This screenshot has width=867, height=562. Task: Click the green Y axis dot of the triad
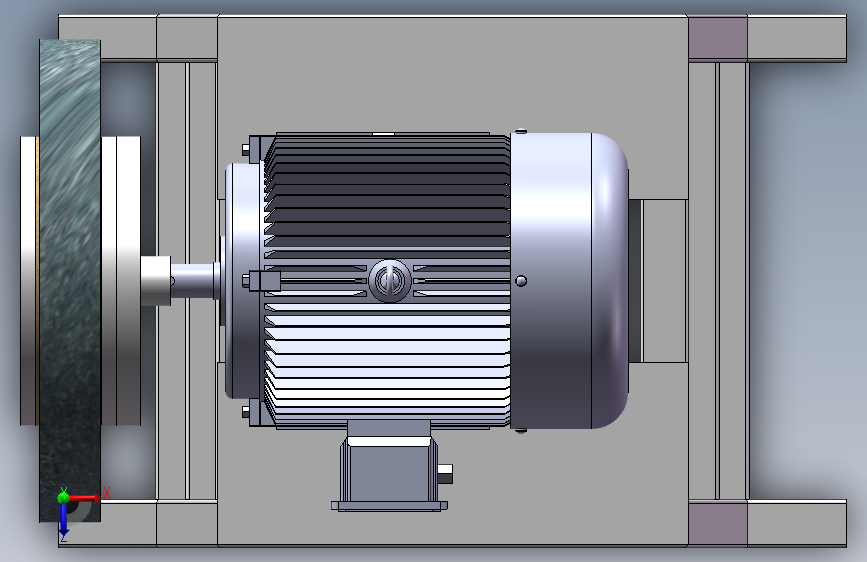tap(64, 497)
